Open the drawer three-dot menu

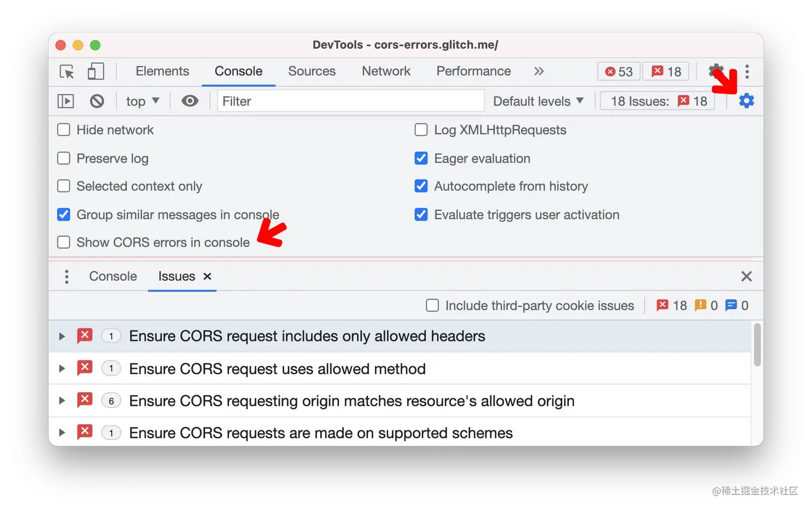(x=67, y=276)
